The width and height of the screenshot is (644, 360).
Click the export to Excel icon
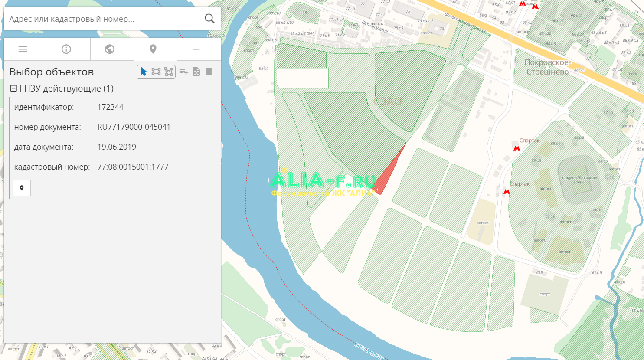pyautogui.click(x=196, y=72)
